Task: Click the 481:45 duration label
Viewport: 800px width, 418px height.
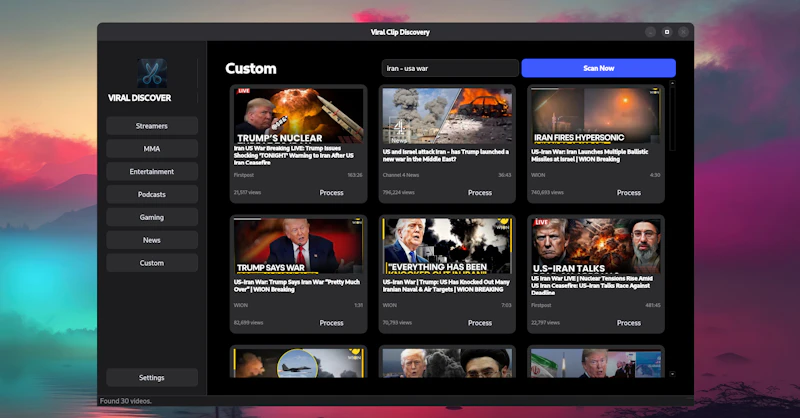Action: point(653,305)
